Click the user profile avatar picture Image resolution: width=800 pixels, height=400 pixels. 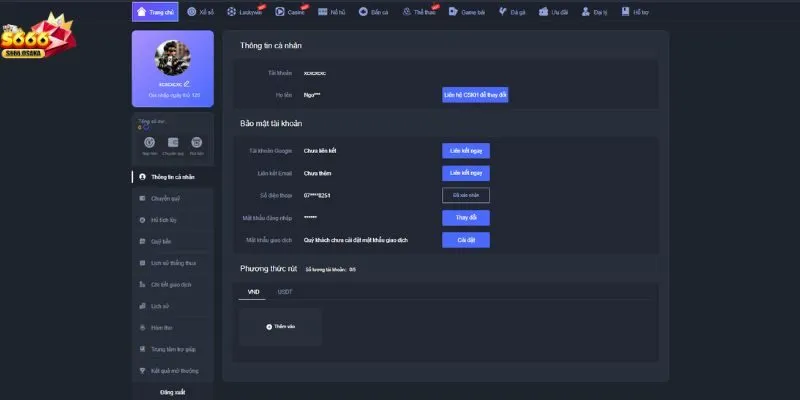172,56
